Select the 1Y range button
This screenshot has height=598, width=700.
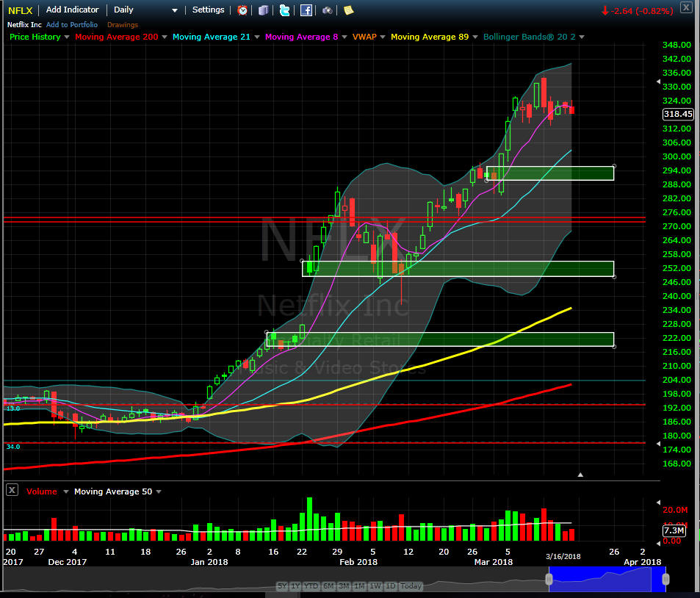coord(295,586)
